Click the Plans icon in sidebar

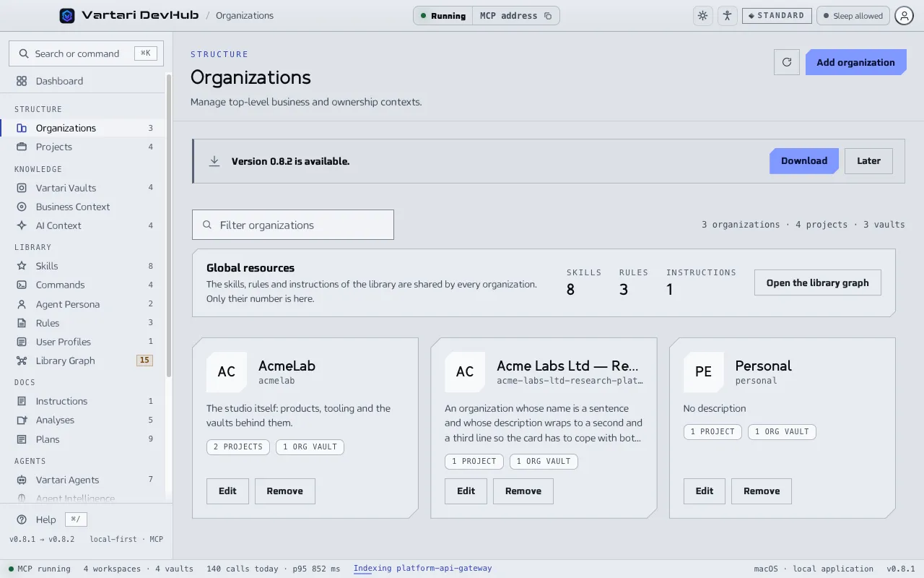coord(22,439)
